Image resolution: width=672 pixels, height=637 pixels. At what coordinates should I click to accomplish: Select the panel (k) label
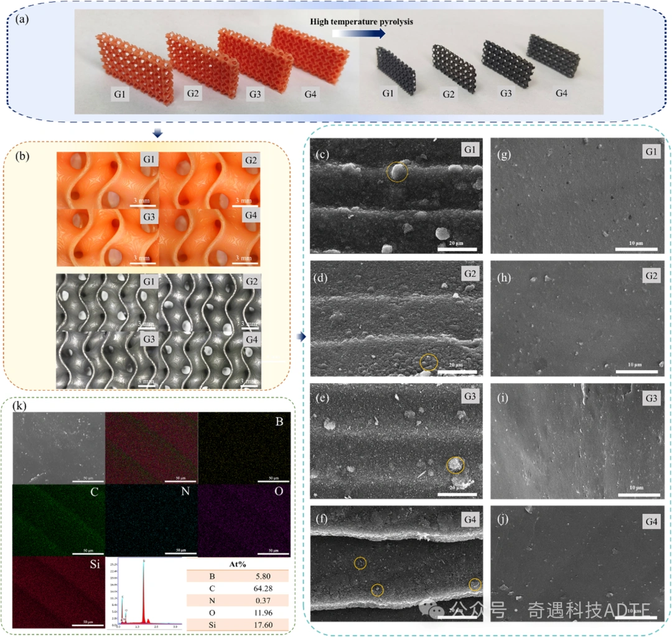pyautogui.click(x=20, y=405)
